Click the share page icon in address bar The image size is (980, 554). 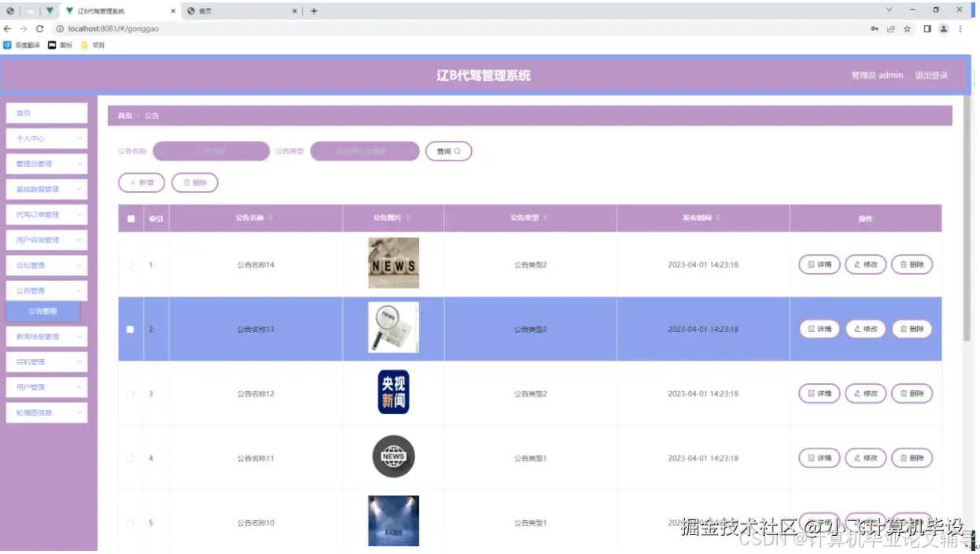[x=891, y=28]
